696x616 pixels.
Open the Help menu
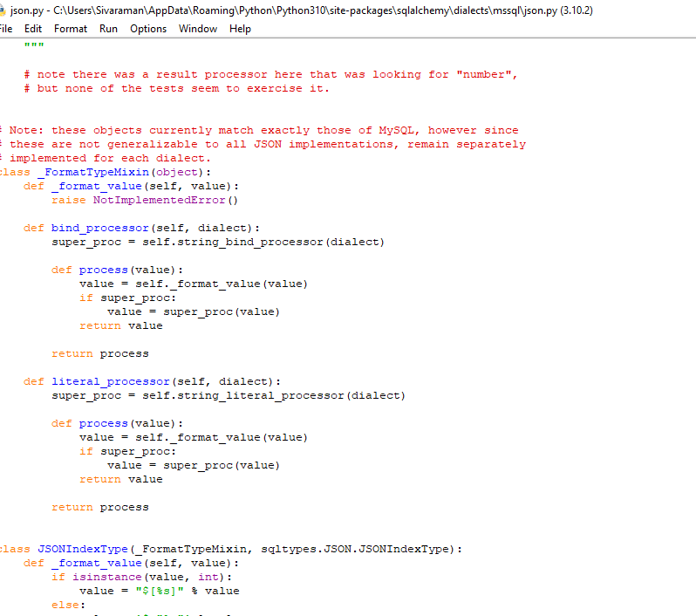[x=240, y=29]
